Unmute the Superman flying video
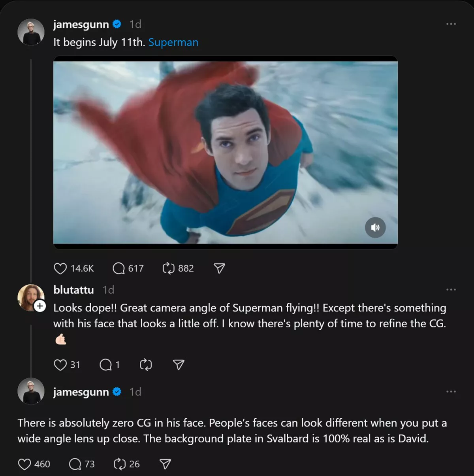Screen dimensions: 474x476 [376, 228]
